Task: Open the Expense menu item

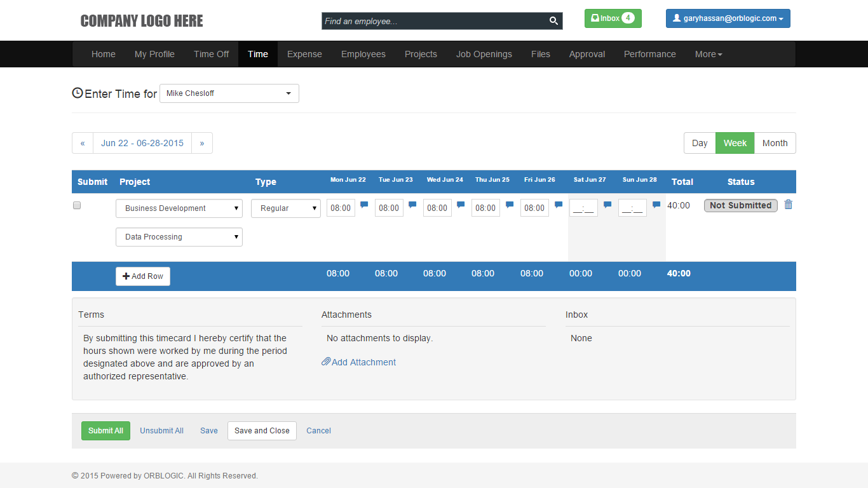Action: tap(304, 54)
